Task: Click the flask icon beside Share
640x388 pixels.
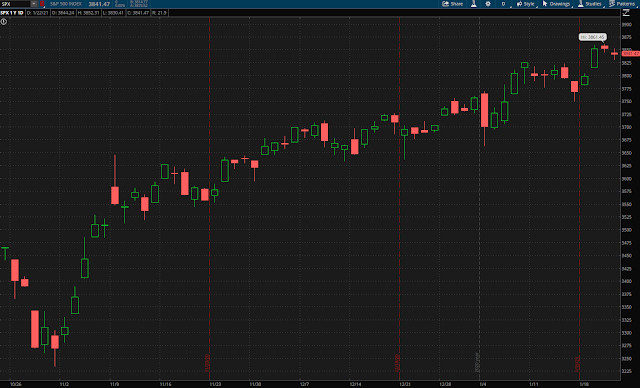Action: (x=473, y=4)
